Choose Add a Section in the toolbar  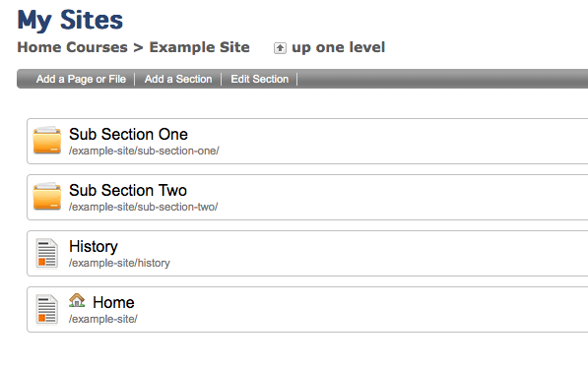coord(178,79)
